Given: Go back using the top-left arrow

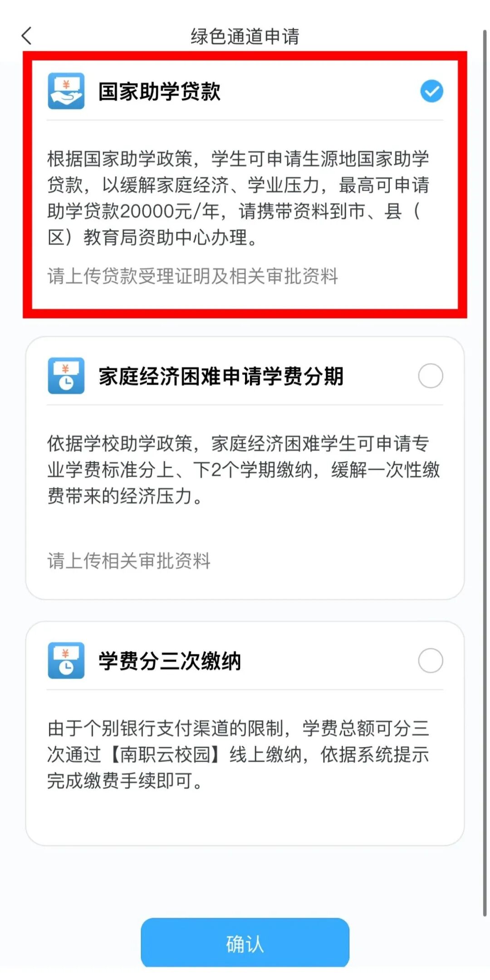Looking at the screenshot, I should coord(27,36).
